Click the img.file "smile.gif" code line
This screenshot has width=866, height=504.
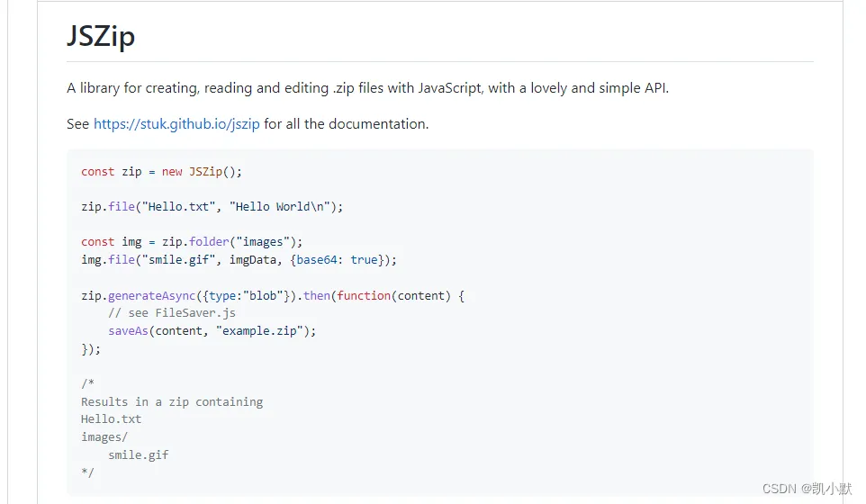coord(239,259)
